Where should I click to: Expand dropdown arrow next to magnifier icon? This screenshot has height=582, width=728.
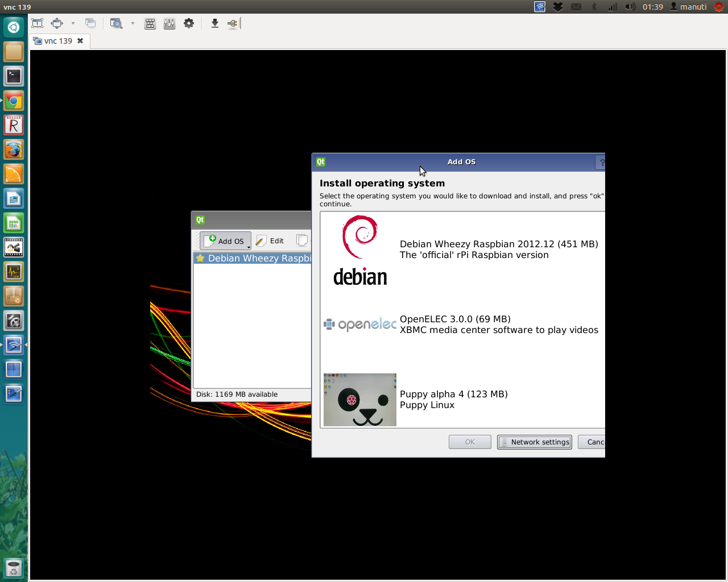(133, 23)
